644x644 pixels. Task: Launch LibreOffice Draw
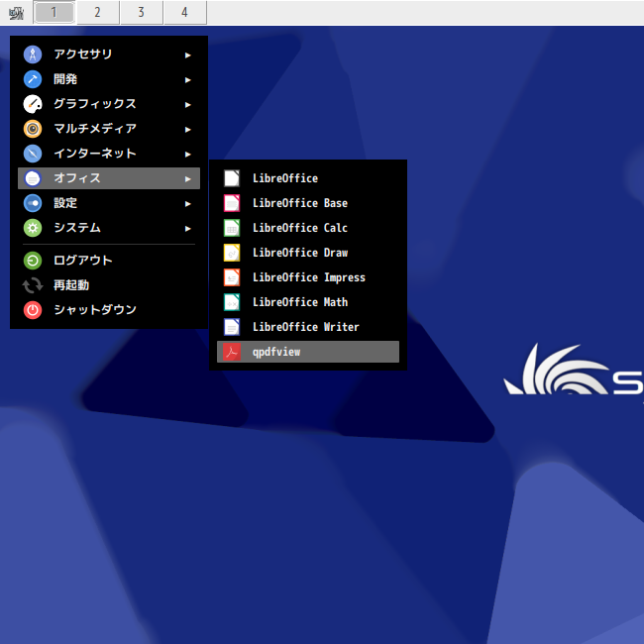[x=308, y=253]
